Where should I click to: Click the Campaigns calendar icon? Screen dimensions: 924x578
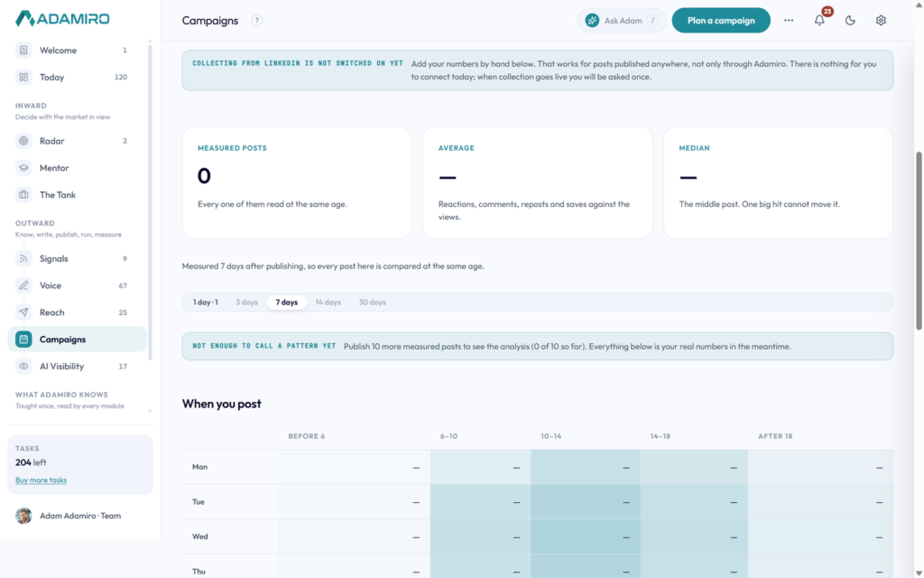click(x=23, y=340)
